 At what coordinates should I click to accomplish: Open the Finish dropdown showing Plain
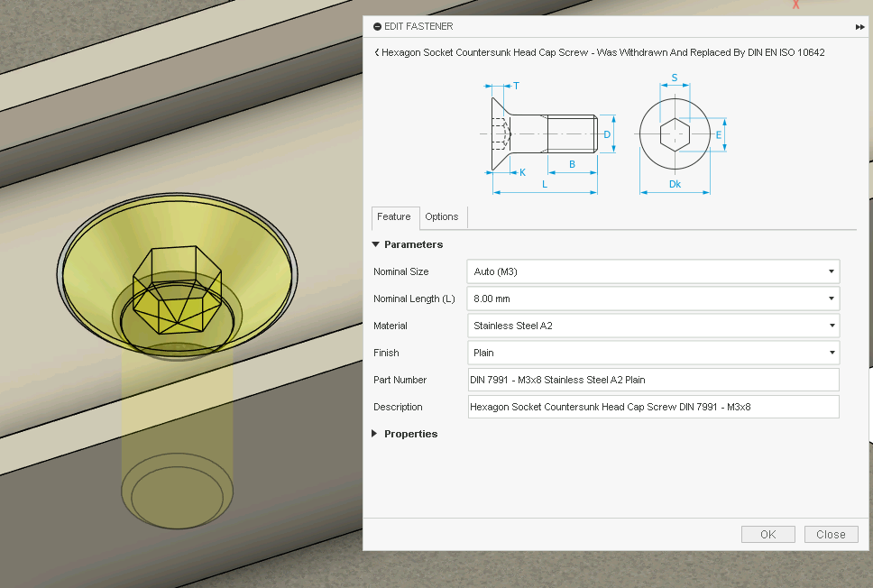tap(654, 353)
